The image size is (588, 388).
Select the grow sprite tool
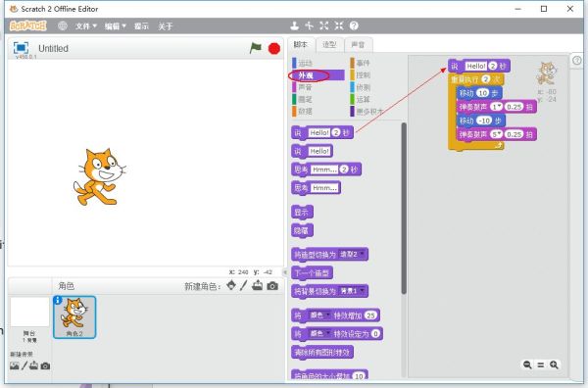click(x=324, y=25)
